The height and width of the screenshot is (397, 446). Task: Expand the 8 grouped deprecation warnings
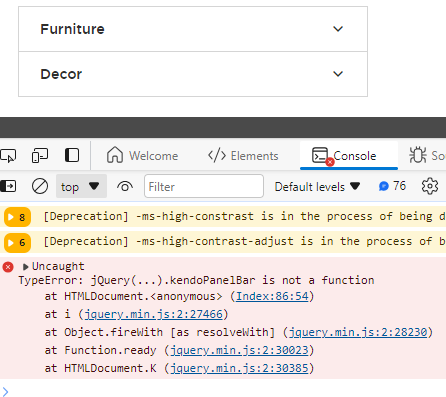pyautogui.click(x=17, y=217)
